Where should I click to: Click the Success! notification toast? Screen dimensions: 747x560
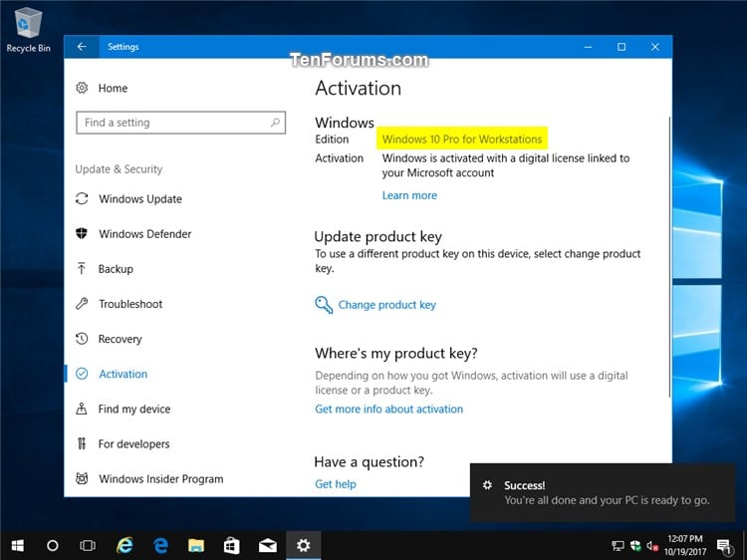(x=603, y=492)
